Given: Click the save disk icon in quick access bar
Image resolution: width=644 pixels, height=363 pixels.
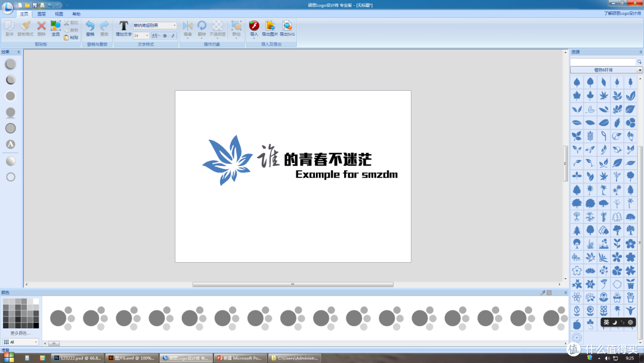Looking at the screenshot, I should click(x=35, y=5).
